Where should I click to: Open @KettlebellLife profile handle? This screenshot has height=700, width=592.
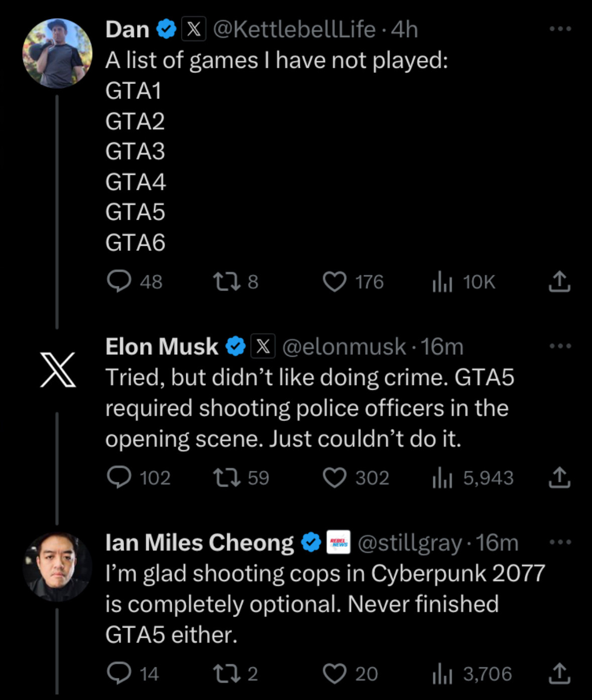click(x=294, y=29)
